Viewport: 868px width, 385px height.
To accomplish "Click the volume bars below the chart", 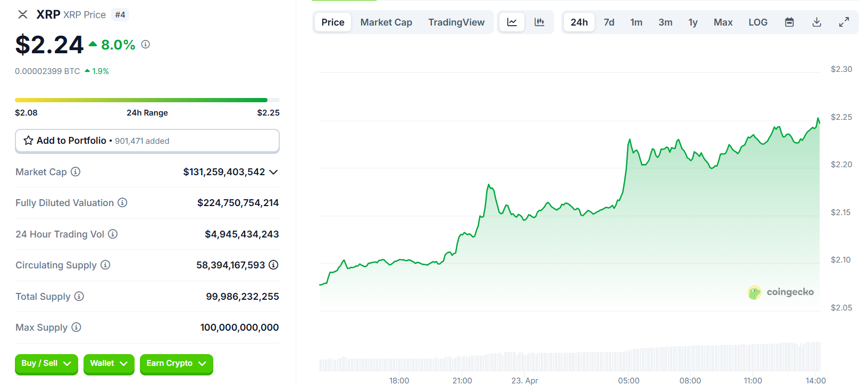I will tap(570, 357).
